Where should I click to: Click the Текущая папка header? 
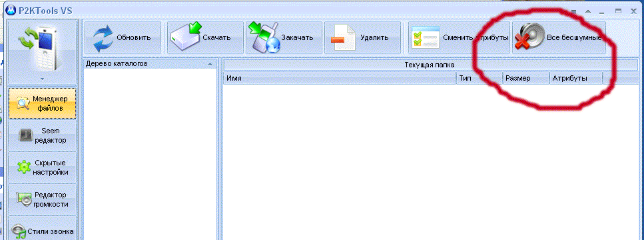click(x=430, y=65)
